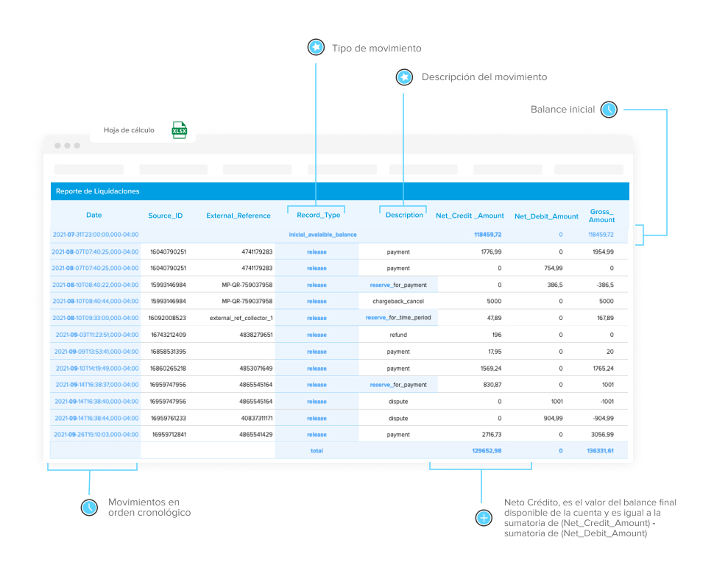
Task: Select the Net_Credit value 830,87
Action: (x=492, y=385)
